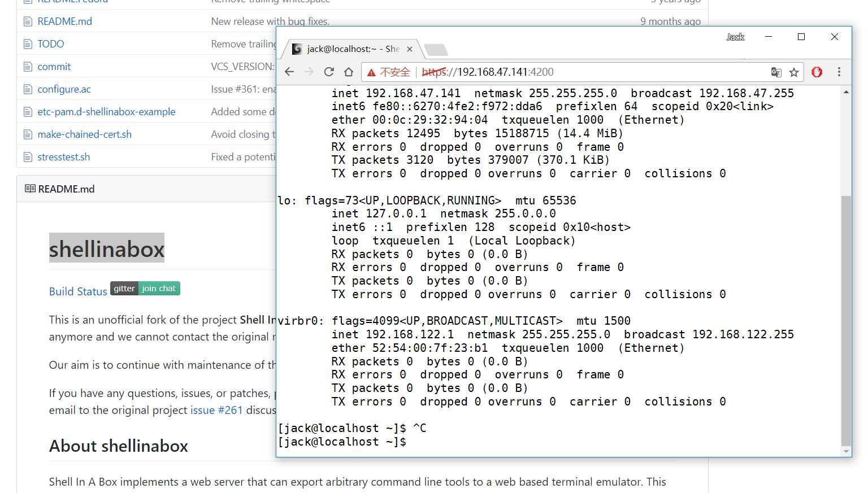Open the 'New release with bug fixes.' commit message
Viewport: 868px width, 493px height.
click(270, 21)
